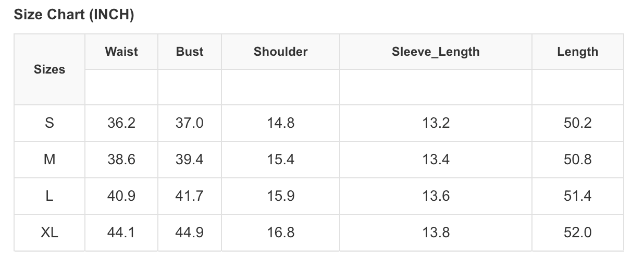The image size is (644, 267).
Task: Select the M size row label
Action: pyautogui.click(x=49, y=160)
